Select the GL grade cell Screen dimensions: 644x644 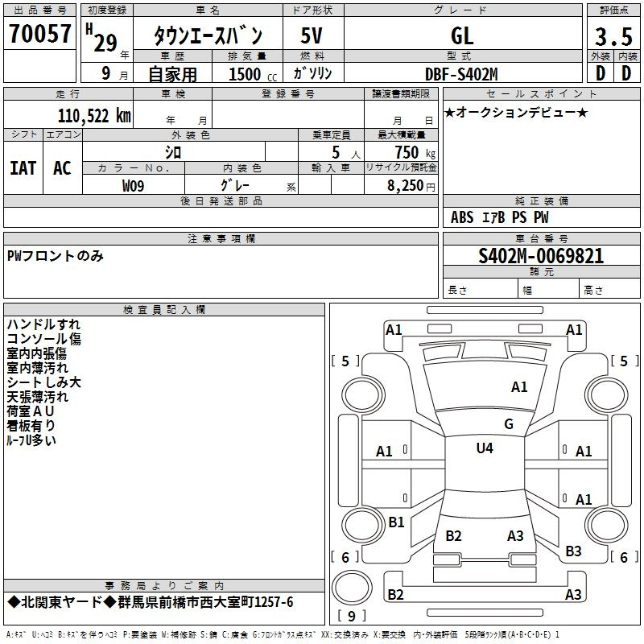coord(462,36)
